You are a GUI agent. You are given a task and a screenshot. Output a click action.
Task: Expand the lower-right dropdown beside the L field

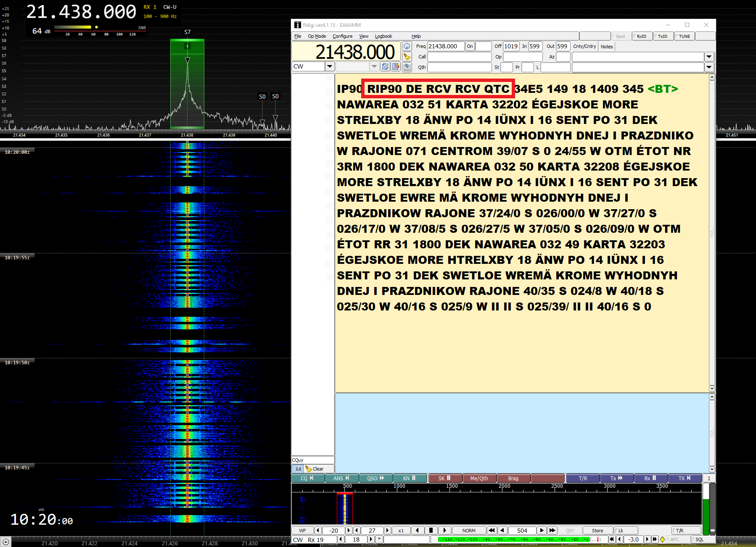(x=709, y=67)
